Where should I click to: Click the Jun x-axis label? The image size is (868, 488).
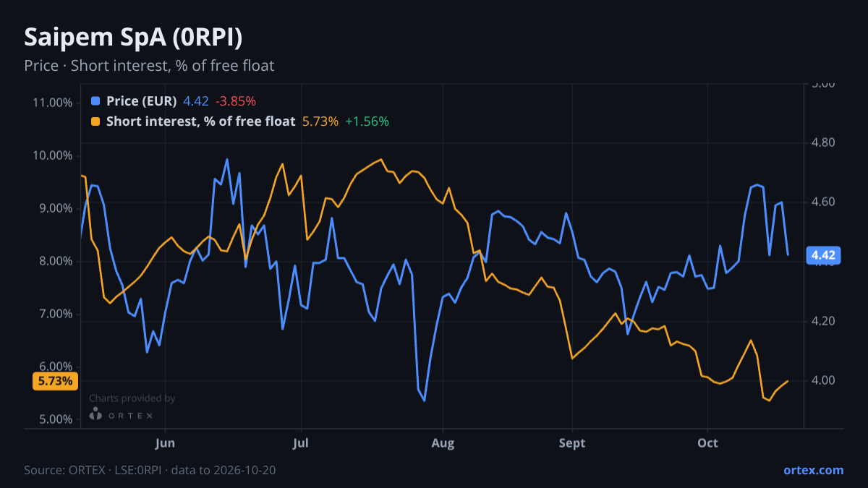(166, 442)
